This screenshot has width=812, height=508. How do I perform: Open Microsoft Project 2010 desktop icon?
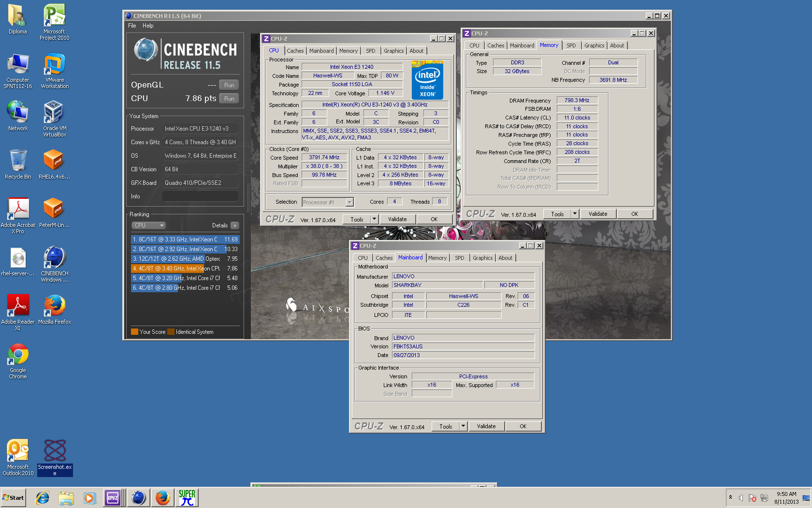(54, 22)
